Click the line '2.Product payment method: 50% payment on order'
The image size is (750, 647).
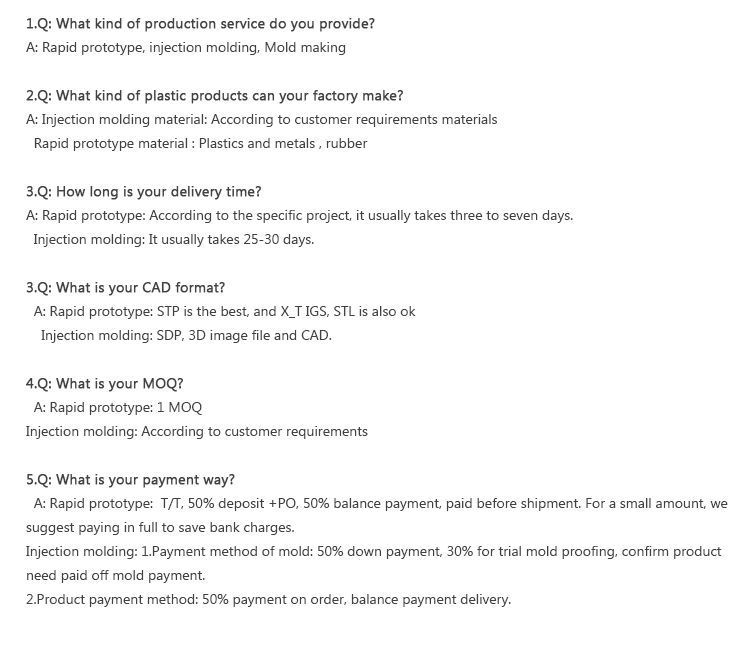[268, 600]
